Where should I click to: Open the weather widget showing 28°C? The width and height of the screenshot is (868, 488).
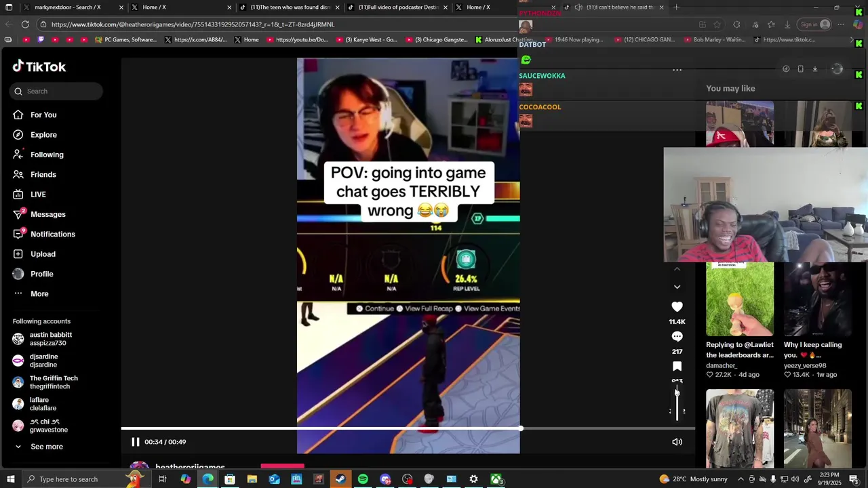click(x=693, y=479)
